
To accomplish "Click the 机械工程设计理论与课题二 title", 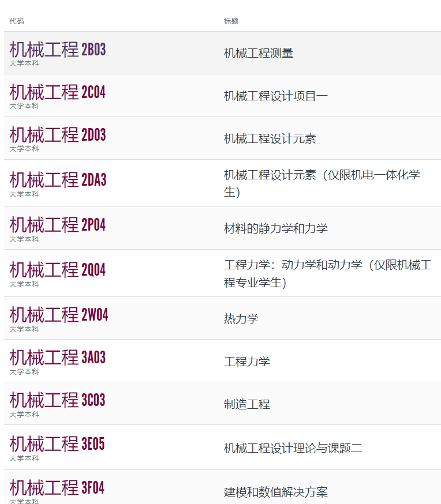I will tap(293, 448).
